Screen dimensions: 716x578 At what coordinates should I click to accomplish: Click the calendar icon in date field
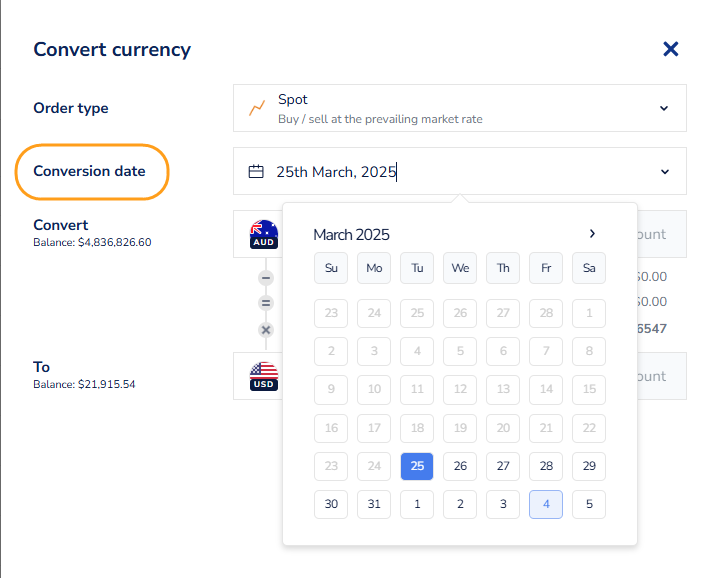point(256,172)
